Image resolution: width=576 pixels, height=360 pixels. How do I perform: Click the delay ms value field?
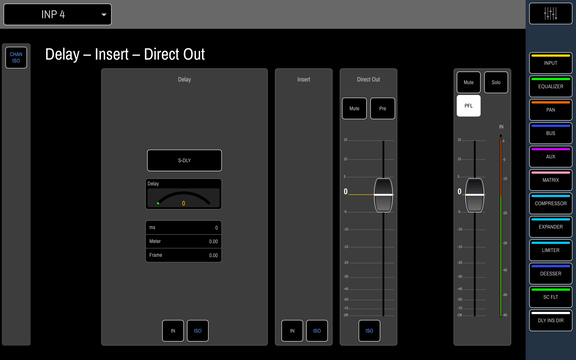[x=183, y=228]
